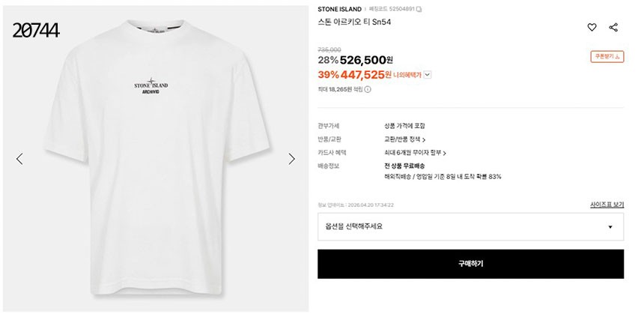644x314 pixels.
Task: Click the STONE ISLAND brand name link
Action: click(339, 9)
